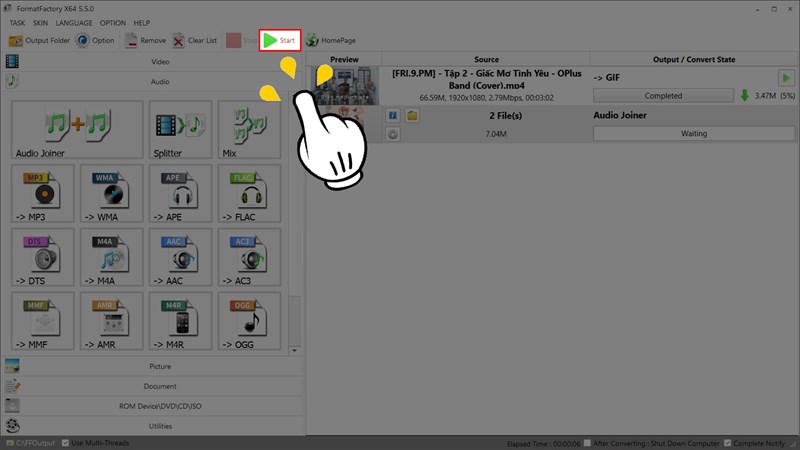The image size is (800, 450).
Task: Choose the -> M4A conversion icon
Action: (x=112, y=257)
